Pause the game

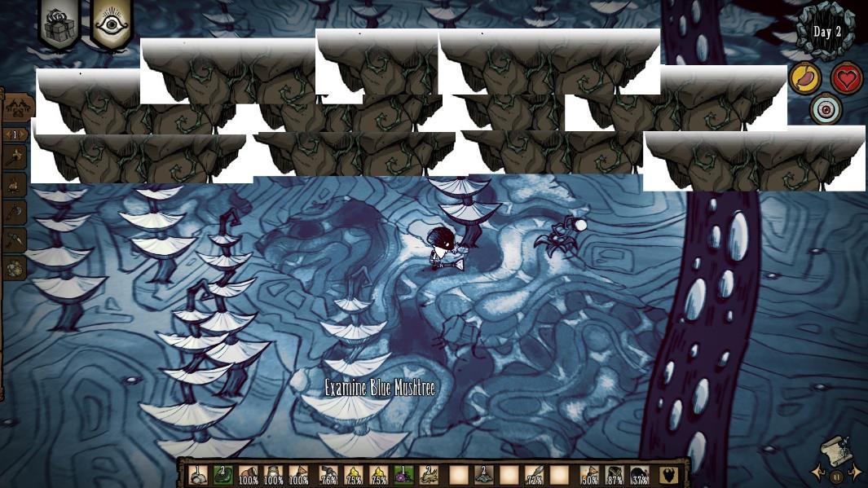coord(837,475)
